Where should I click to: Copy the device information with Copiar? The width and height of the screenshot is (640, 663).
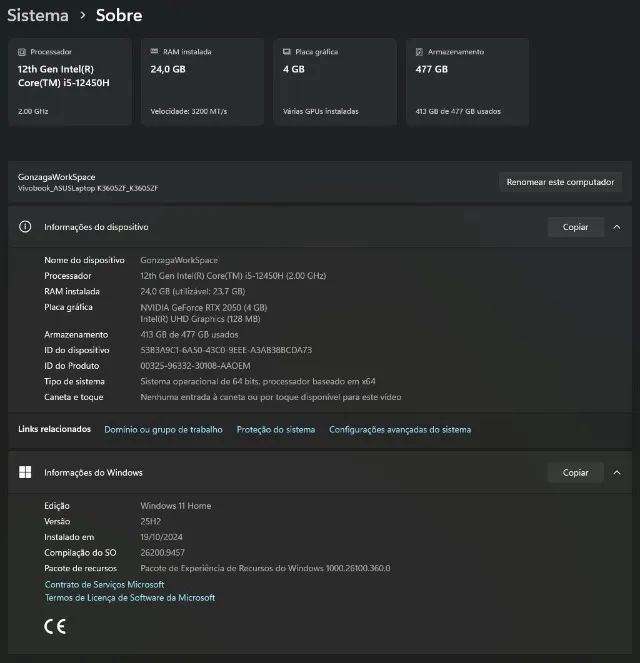pos(575,227)
